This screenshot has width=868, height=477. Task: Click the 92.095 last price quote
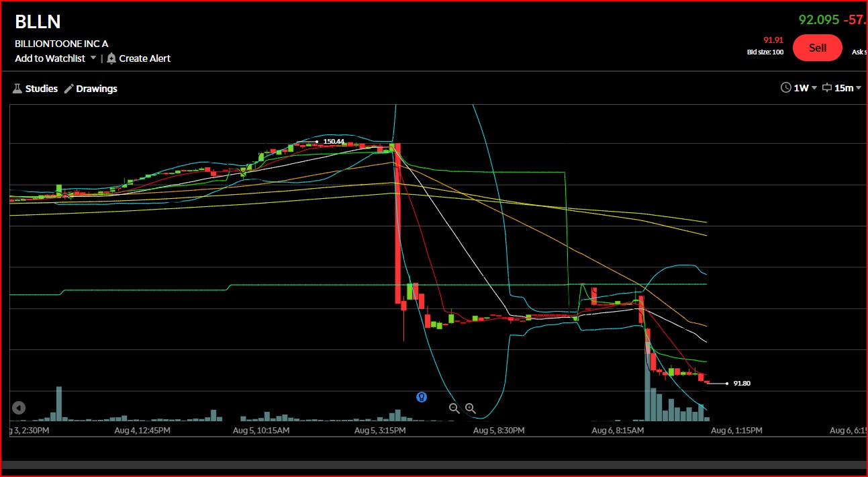tap(818, 19)
